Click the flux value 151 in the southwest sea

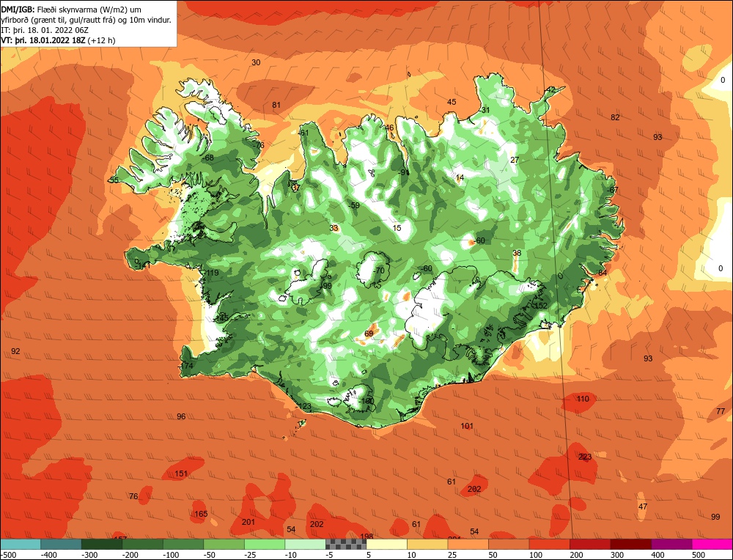[181, 474]
